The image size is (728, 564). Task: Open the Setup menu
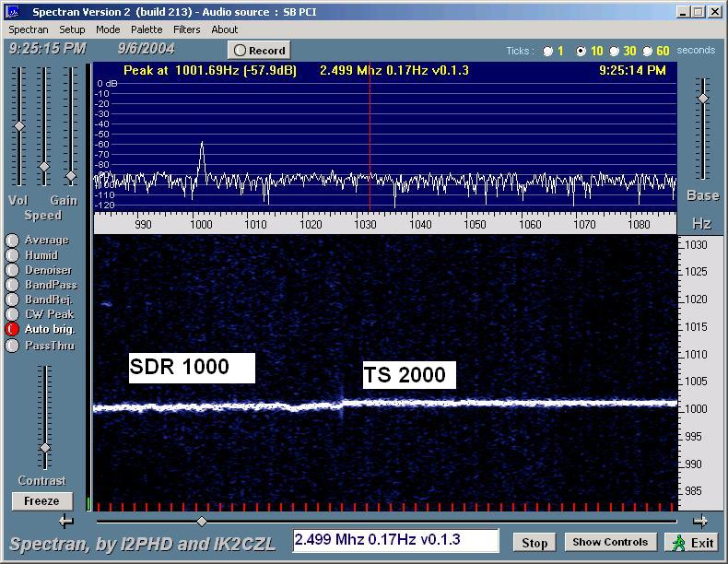(72, 29)
